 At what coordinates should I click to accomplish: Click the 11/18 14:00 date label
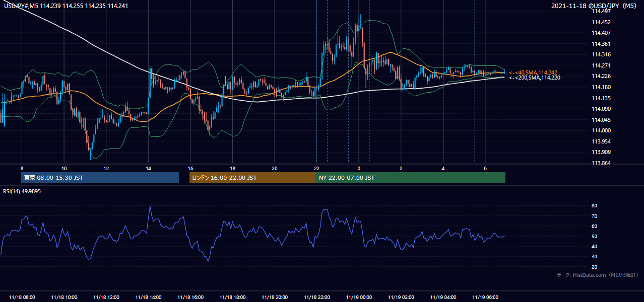(148, 297)
